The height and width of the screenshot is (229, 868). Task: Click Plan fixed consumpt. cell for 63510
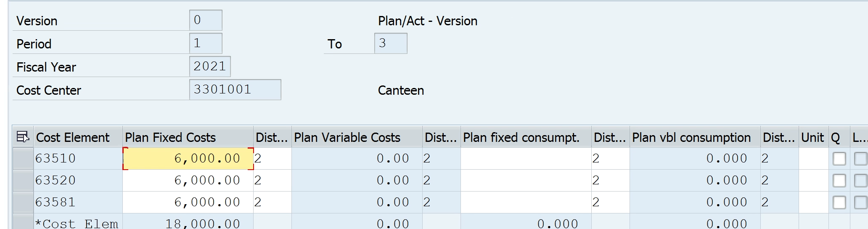pos(525,159)
